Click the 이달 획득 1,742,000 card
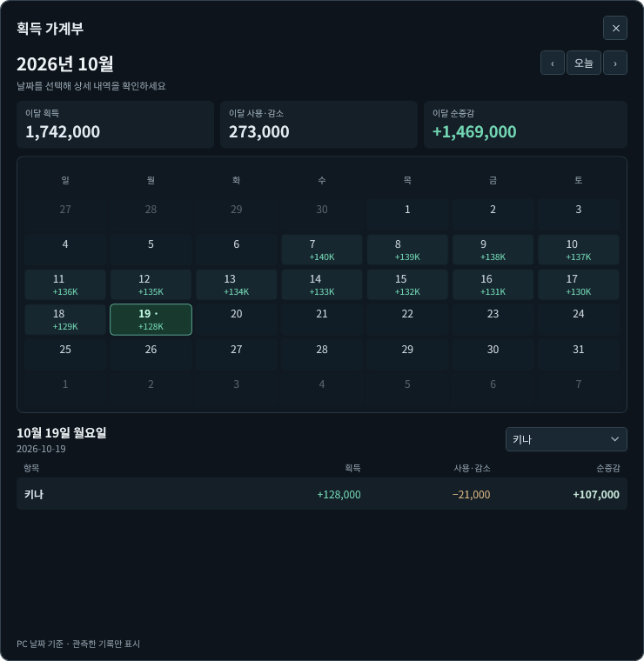The width and height of the screenshot is (644, 661). point(115,124)
